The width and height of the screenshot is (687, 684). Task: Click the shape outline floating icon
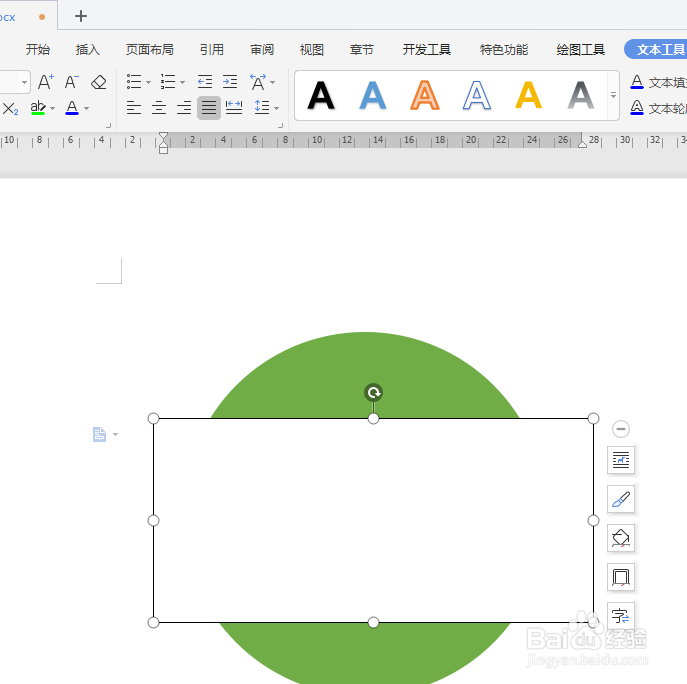point(621,577)
